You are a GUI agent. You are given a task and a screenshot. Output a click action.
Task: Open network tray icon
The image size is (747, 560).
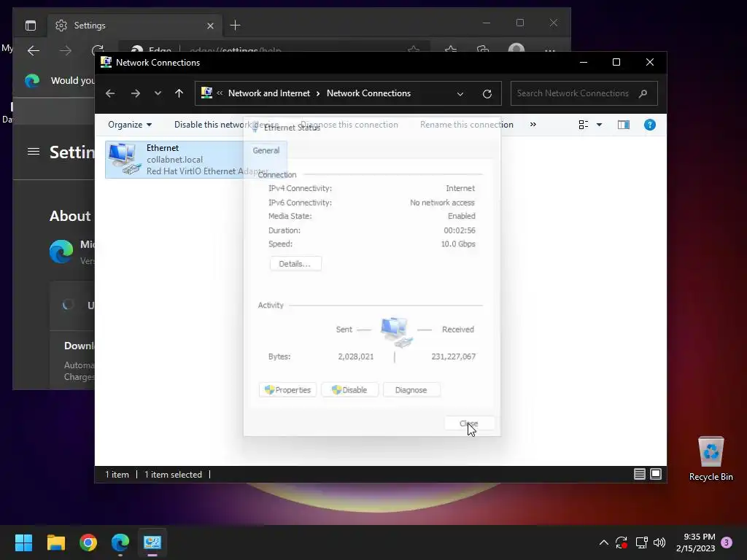point(641,542)
